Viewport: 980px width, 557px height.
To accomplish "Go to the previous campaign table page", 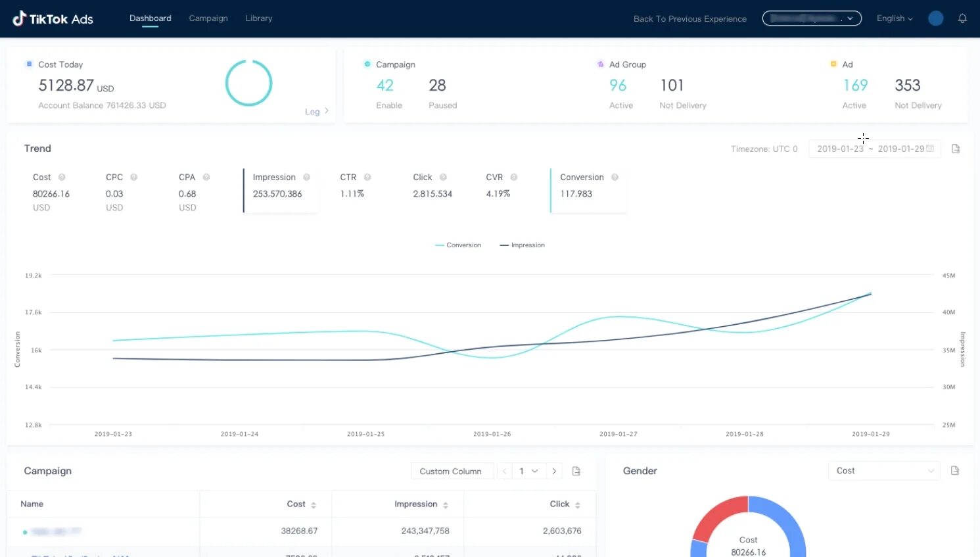I will coord(505,471).
